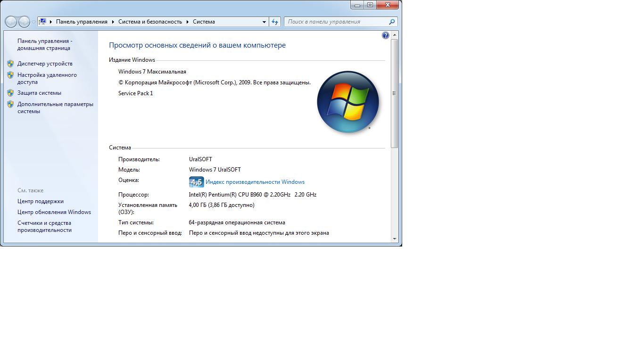
Task: Click shield icon beside Защита системы
Action: (10, 93)
